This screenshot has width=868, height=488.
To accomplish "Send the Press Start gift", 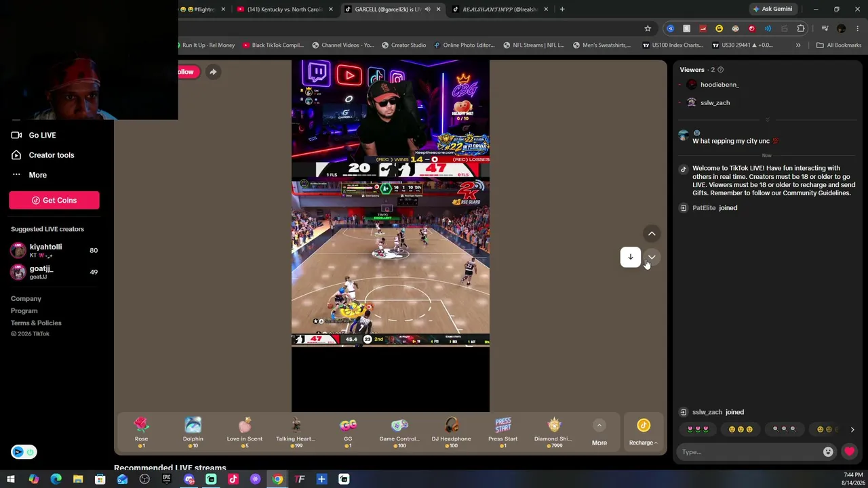I will [x=502, y=432].
